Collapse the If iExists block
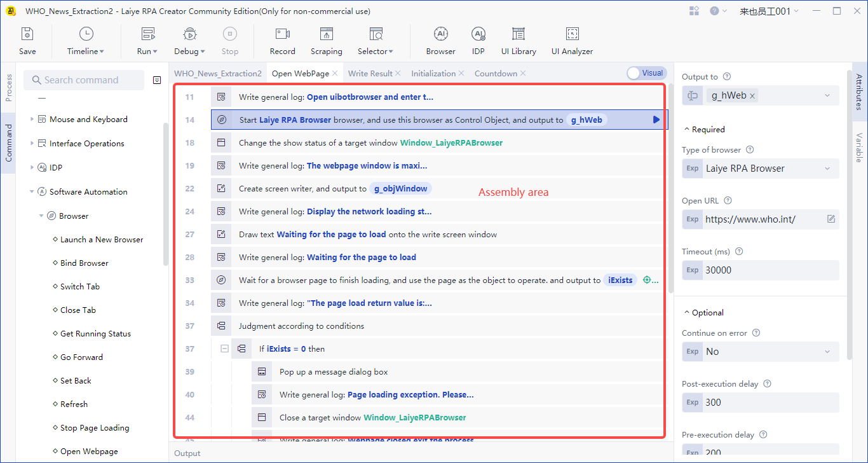The width and height of the screenshot is (868, 463). [224, 349]
